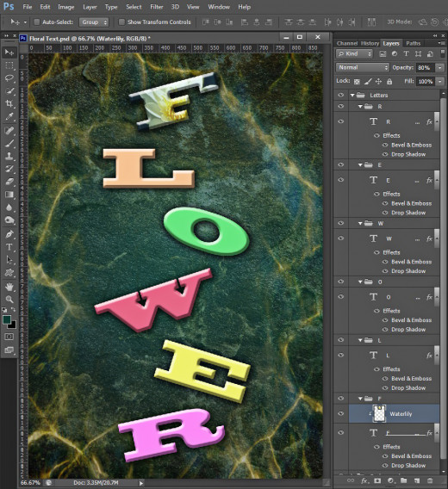Select the Horizontal Type tool
448x489 pixels.
pyautogui.click(x=9, y=247)
